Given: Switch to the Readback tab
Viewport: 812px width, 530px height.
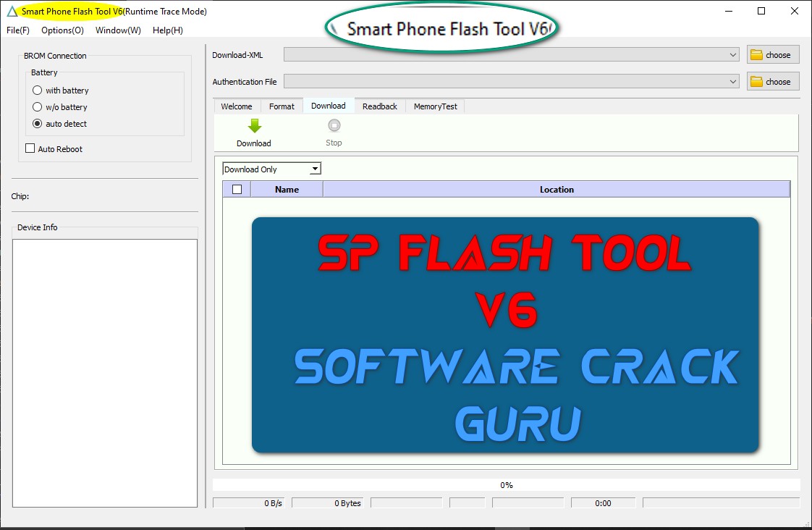Looking at the screenshot, I should tap(380, 106).
